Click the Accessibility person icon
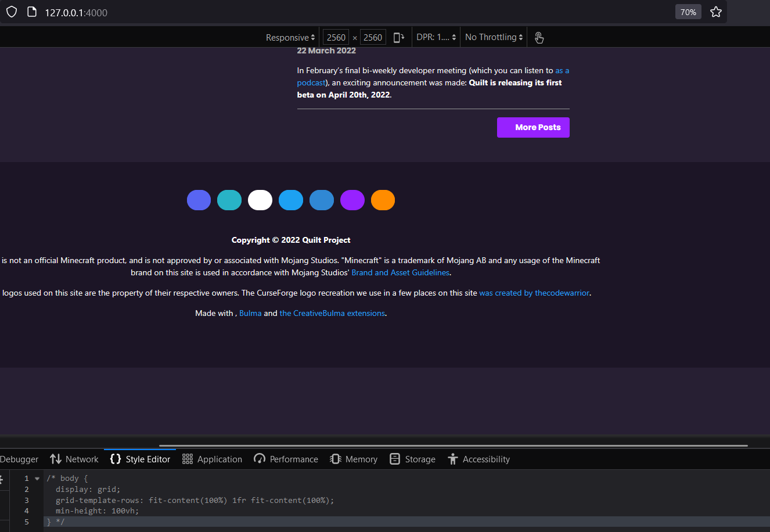The height and width of the screenshot is (532, 770). pyautogui.click(x=452, y=458)
